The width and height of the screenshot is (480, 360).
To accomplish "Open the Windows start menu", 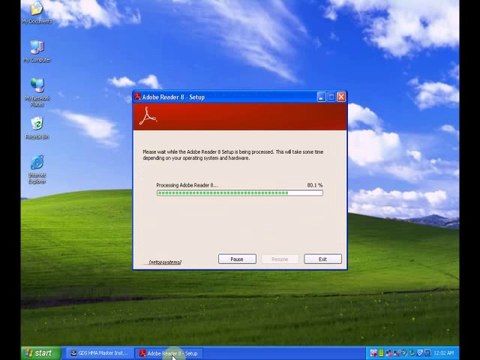I will (41, 353).
